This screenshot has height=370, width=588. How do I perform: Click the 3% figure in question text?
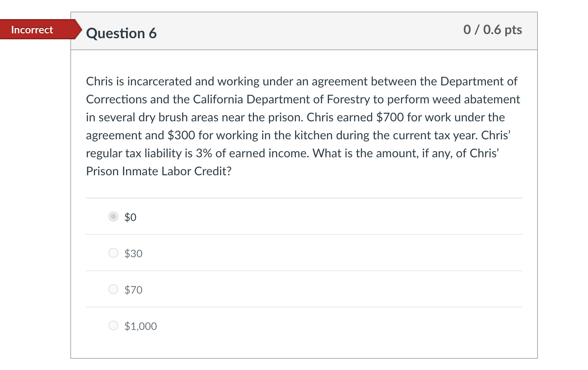[203, 153]
